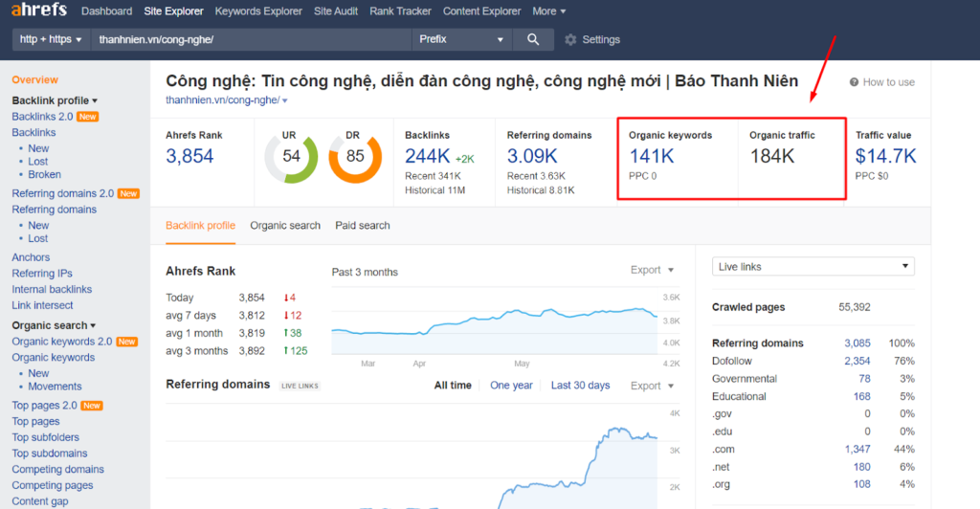This screenshot has width=980, height=509.
Task: Click the thanhnien.vn/cong-nghe/ link under title
Action: pyautogui.click(x=222, y=100)
